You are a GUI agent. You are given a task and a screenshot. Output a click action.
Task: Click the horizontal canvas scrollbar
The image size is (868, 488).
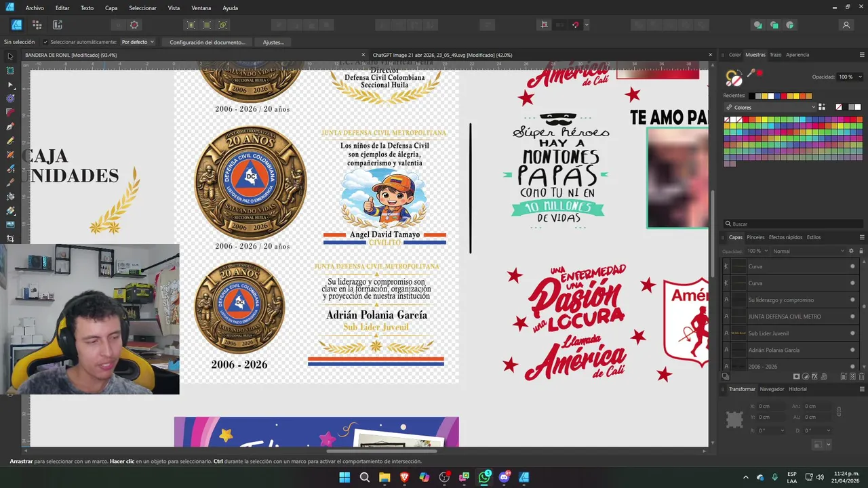(382, 451)
